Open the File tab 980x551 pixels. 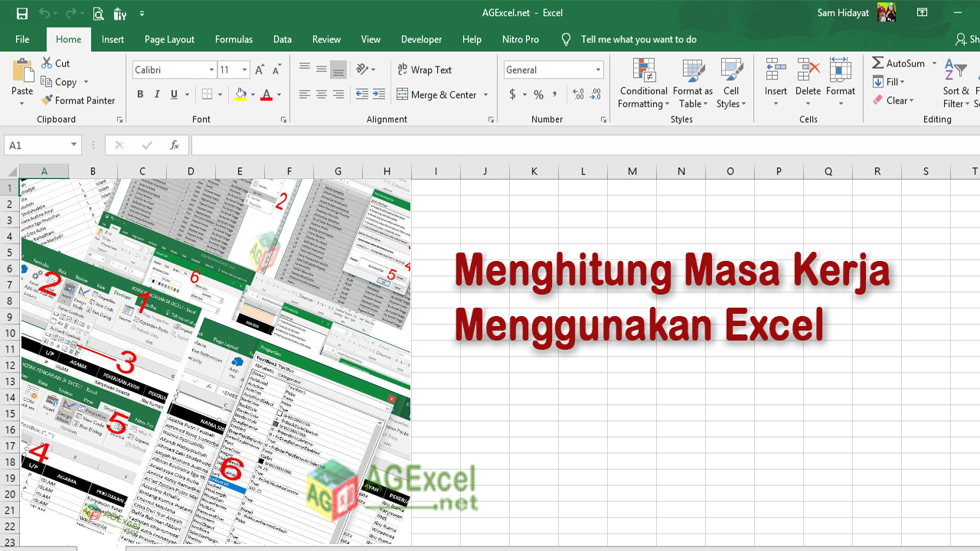[x=22, y=39]
